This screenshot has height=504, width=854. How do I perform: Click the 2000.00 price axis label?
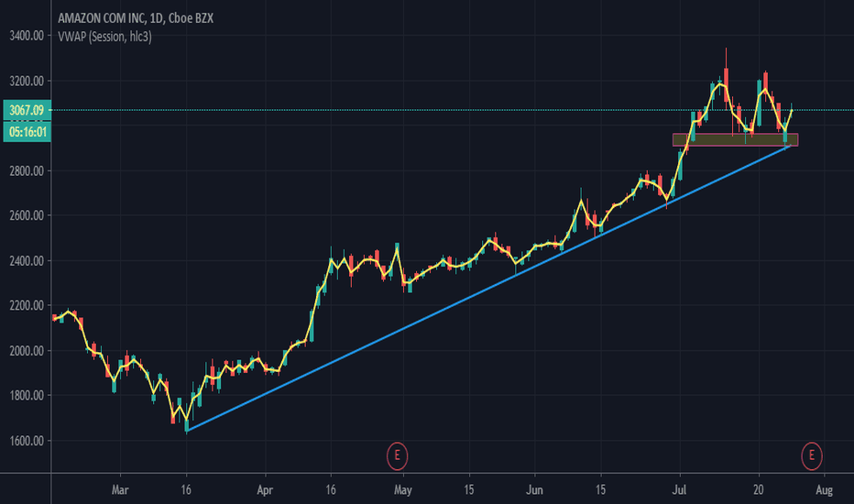(27, 351)
